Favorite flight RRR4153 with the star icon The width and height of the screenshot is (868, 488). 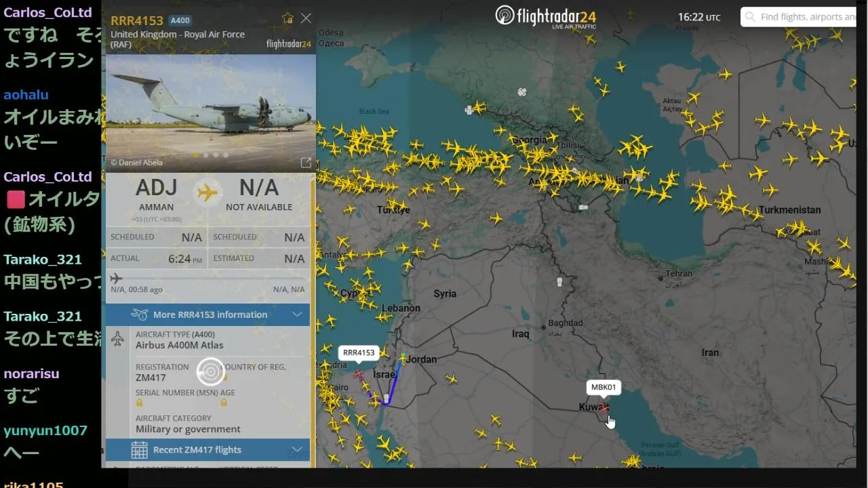pos(288,18)
